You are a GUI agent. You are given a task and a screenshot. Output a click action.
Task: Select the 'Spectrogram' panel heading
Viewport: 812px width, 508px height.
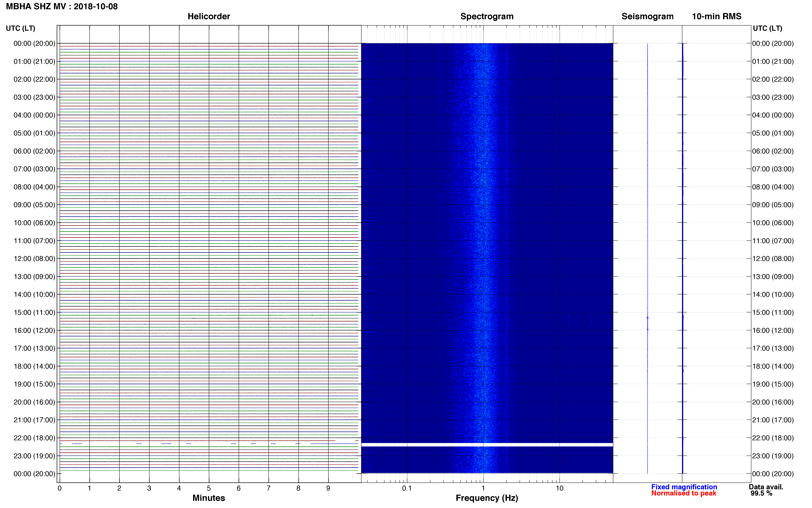tap(487, 16)
